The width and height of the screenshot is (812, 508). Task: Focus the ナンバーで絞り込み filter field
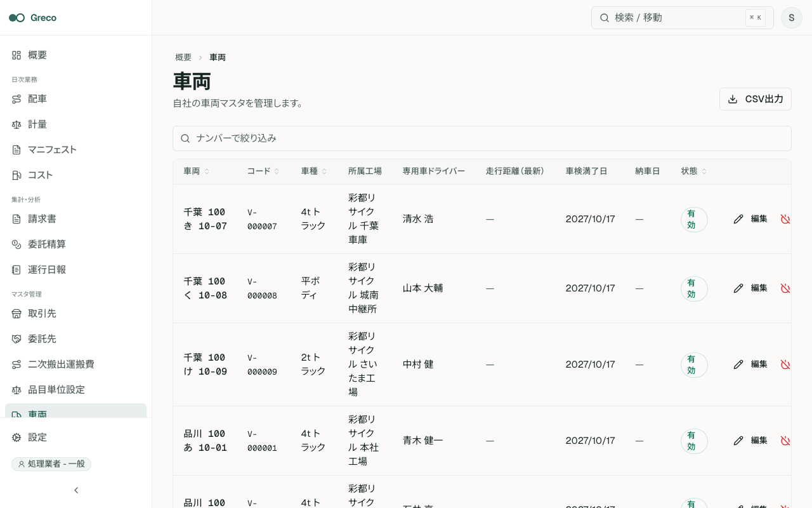point(482,138)
